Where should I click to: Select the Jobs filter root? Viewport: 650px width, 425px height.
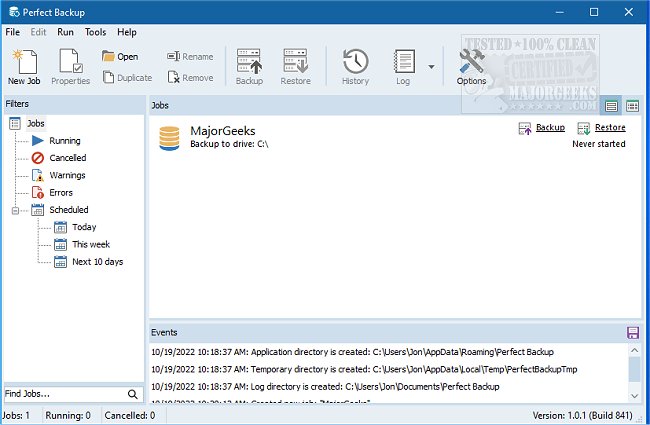[36, 124]
